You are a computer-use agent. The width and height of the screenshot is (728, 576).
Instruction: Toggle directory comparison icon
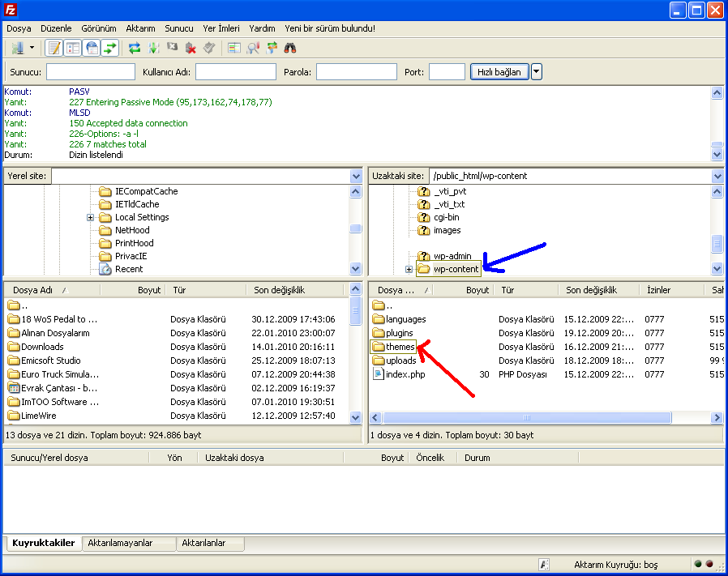(x=253, y=48)
